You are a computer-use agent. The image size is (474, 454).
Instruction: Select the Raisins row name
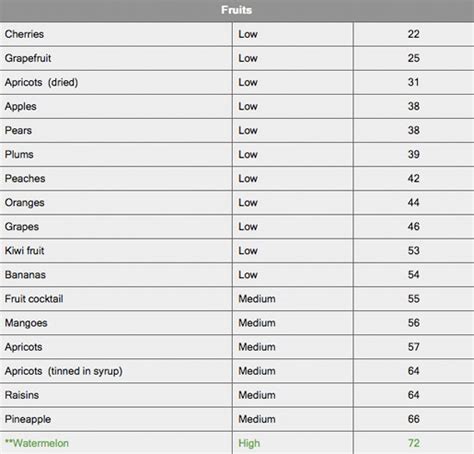coord(22,395)
